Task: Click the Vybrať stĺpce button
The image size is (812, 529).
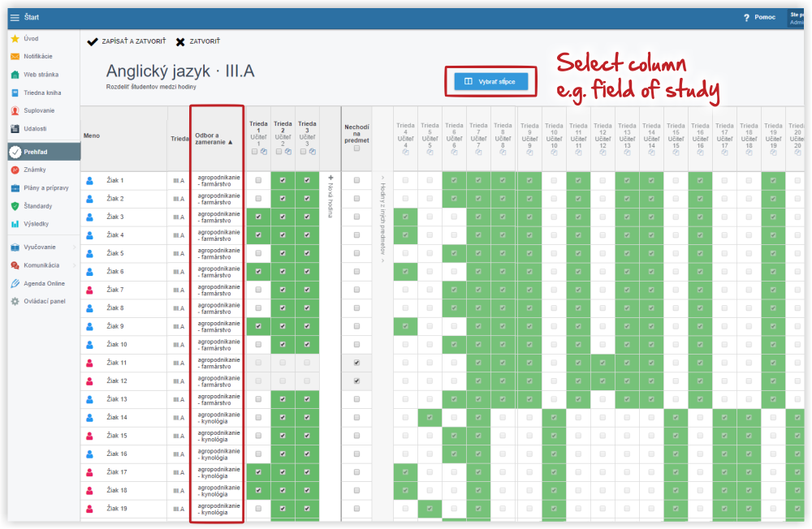Action: click(491, 81)
